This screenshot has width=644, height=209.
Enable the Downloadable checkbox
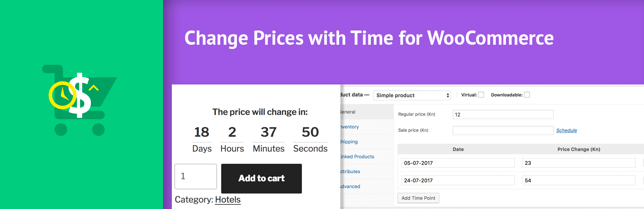click(x=527, y=95)
